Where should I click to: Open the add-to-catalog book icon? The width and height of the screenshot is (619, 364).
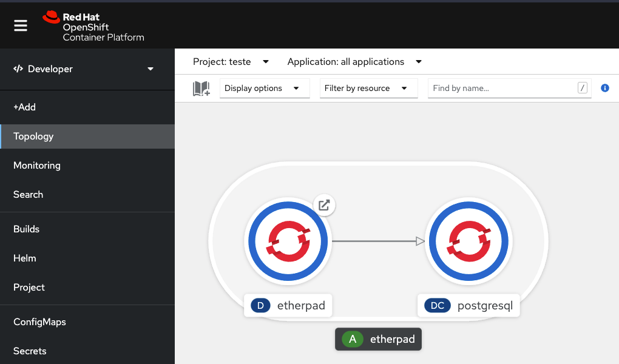(201, 89)
